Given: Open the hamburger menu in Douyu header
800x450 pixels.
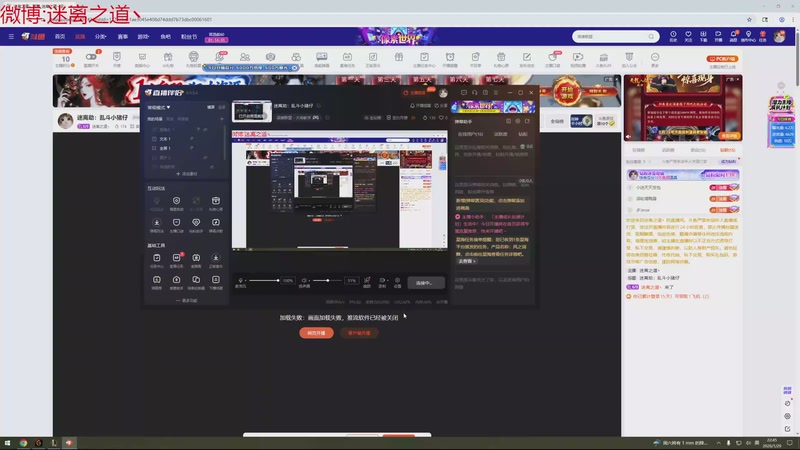Looking at the screenshot, I should [11, 37].
